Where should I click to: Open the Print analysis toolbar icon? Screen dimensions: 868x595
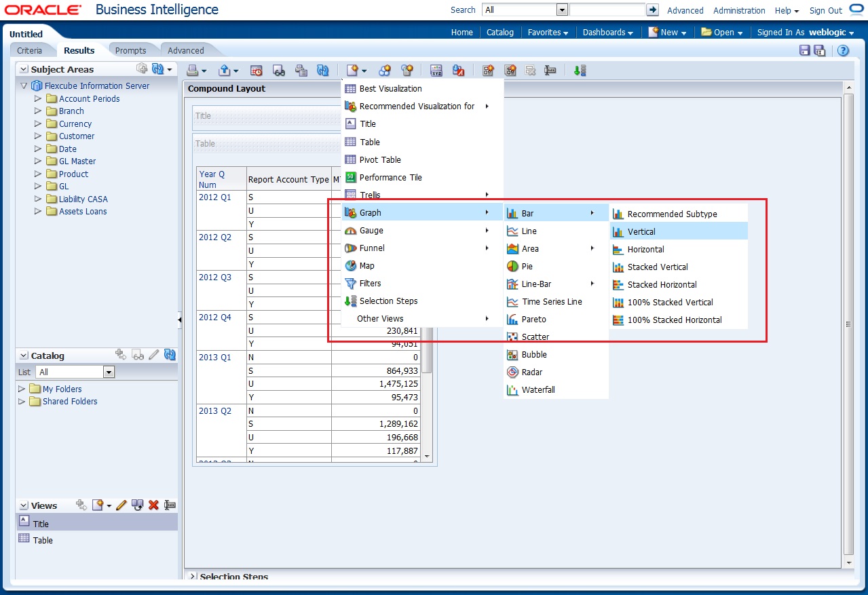pyautogui.click(x=193, y=70)
